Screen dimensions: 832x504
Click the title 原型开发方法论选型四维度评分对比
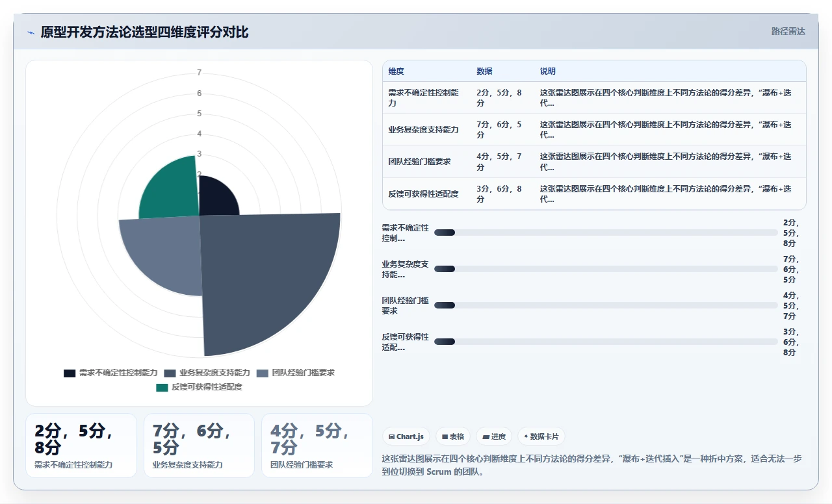click(x=144, y=32)
